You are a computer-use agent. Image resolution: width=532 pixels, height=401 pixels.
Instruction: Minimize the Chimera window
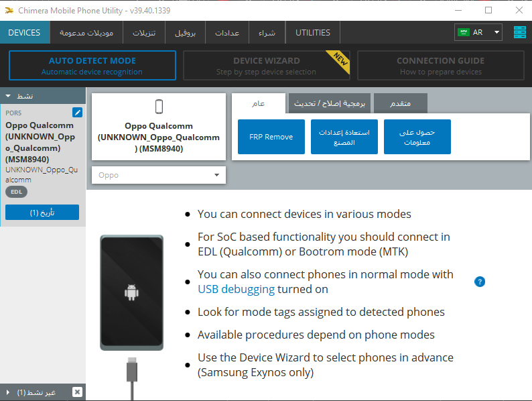click(458, 11)
